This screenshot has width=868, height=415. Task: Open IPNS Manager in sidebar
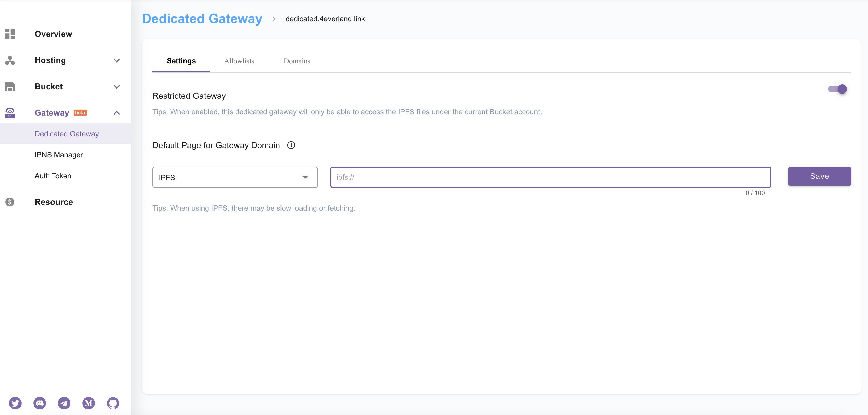tap(59, 155)
